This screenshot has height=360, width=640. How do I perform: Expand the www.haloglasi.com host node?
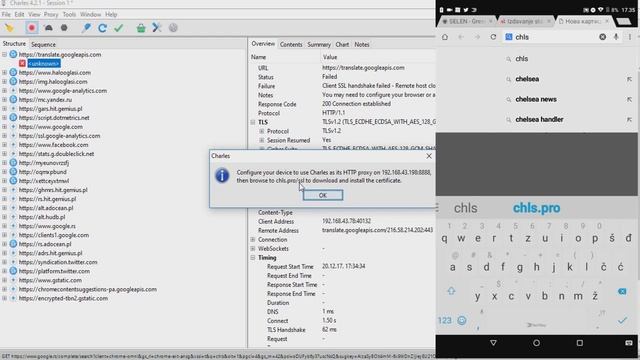tap(4, 72)
